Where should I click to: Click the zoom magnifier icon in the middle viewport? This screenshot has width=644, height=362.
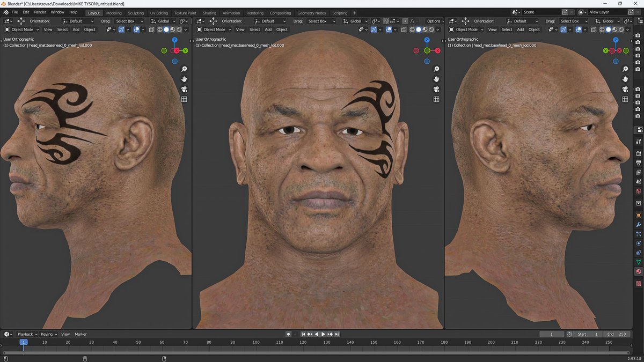point(436,69)
